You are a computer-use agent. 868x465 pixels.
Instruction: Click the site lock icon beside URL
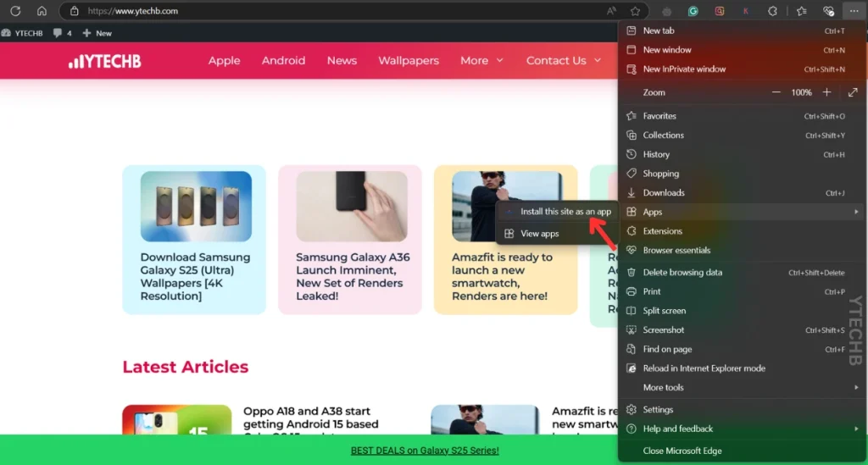(x=75, y=11)
